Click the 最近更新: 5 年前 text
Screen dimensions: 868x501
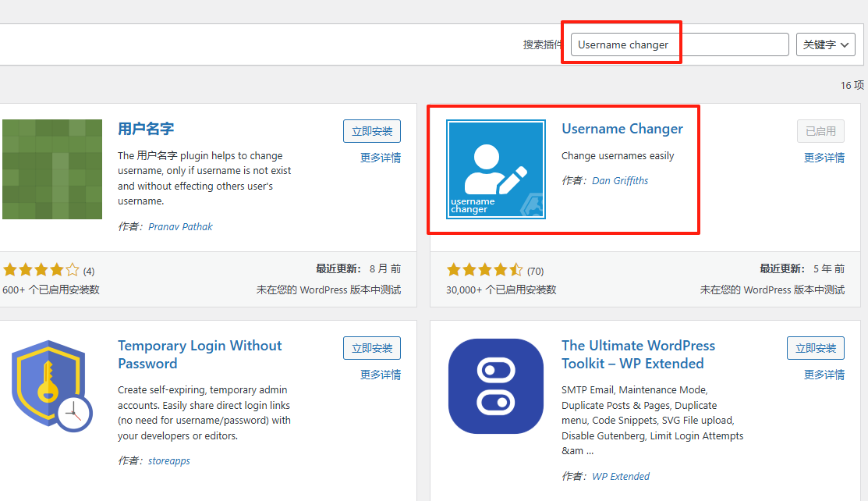click(802, 268)
